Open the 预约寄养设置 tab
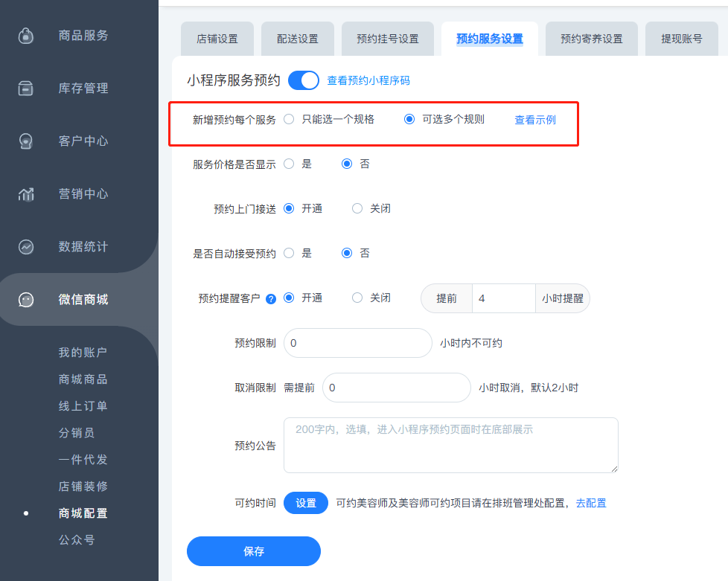 591,39
